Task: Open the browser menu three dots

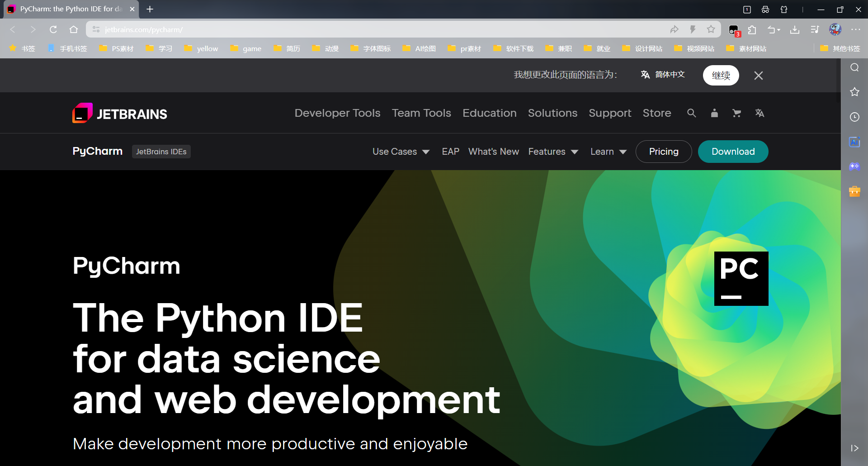Action: coord(855,29)
